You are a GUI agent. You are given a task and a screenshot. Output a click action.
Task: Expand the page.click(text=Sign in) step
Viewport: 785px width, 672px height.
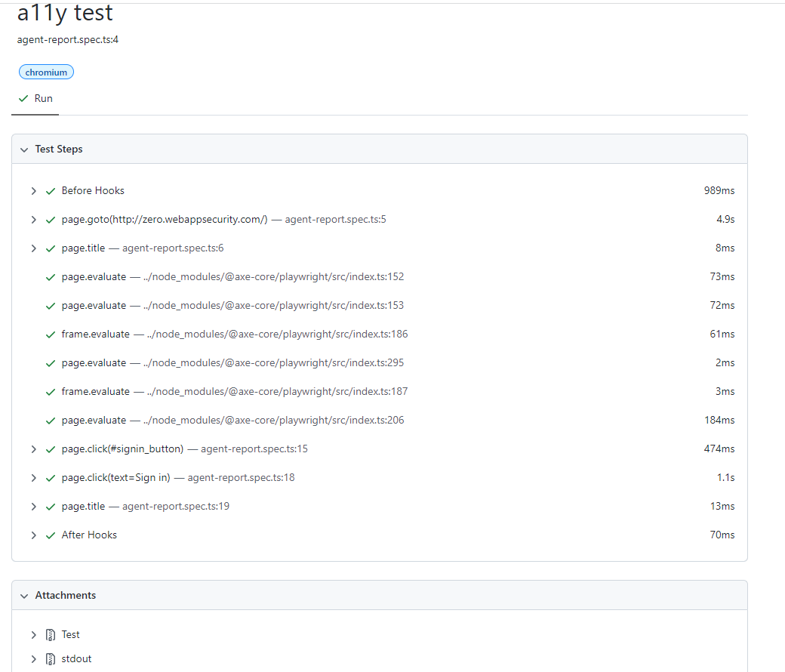[33, 477]
